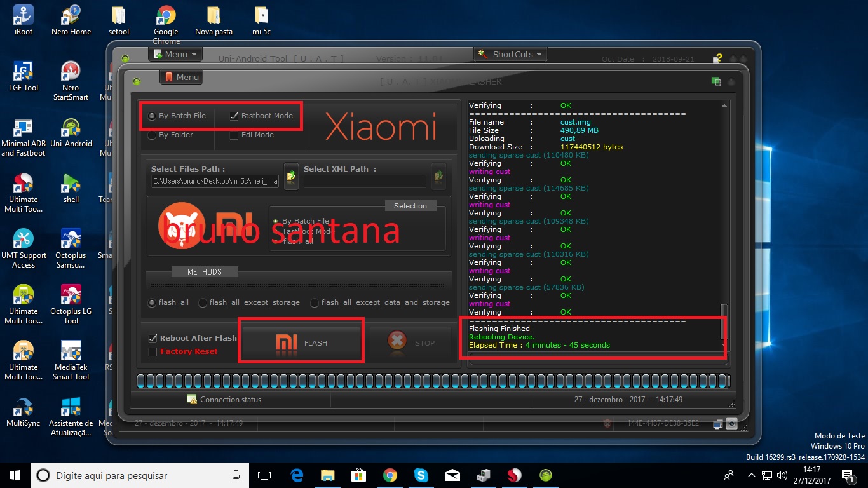The height and width of the screenshot is (488, 868).
Task: Click the Connection status warning icon
Action: tap(192, 400)
